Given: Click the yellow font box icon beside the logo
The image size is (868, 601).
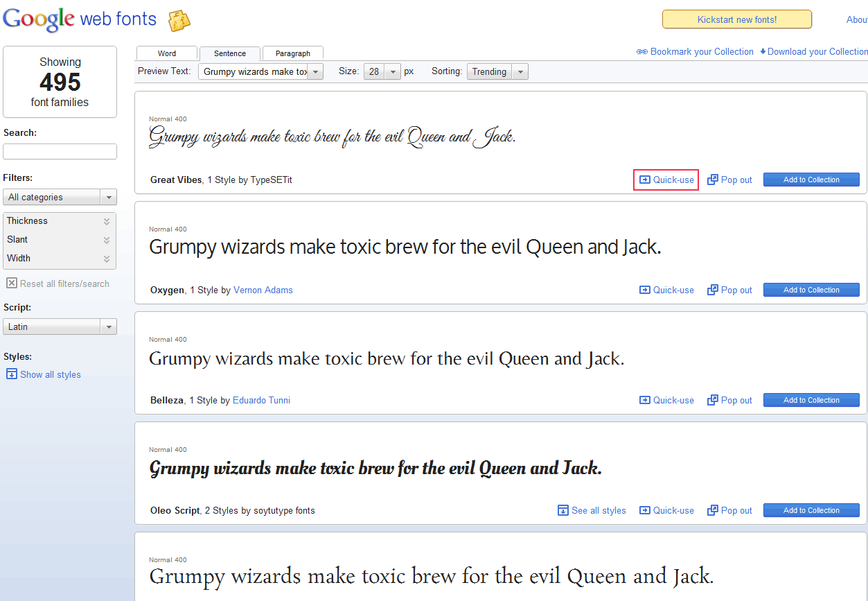Looking at the screenshot, I should 179,21.
